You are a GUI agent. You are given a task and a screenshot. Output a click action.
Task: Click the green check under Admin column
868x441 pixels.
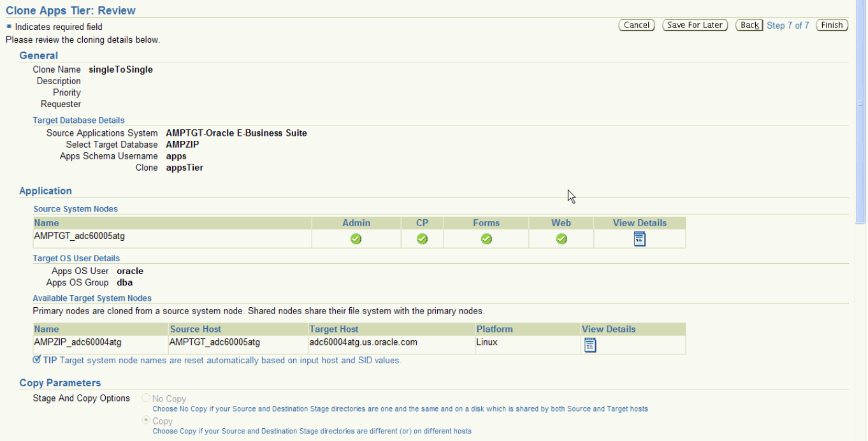pos(356,239)
